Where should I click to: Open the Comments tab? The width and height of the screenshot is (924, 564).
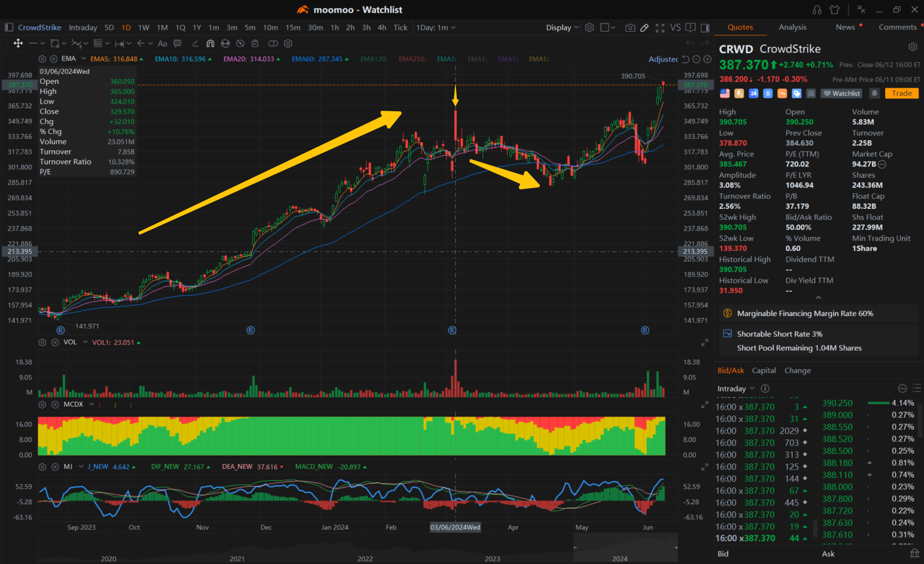(897, 28)
